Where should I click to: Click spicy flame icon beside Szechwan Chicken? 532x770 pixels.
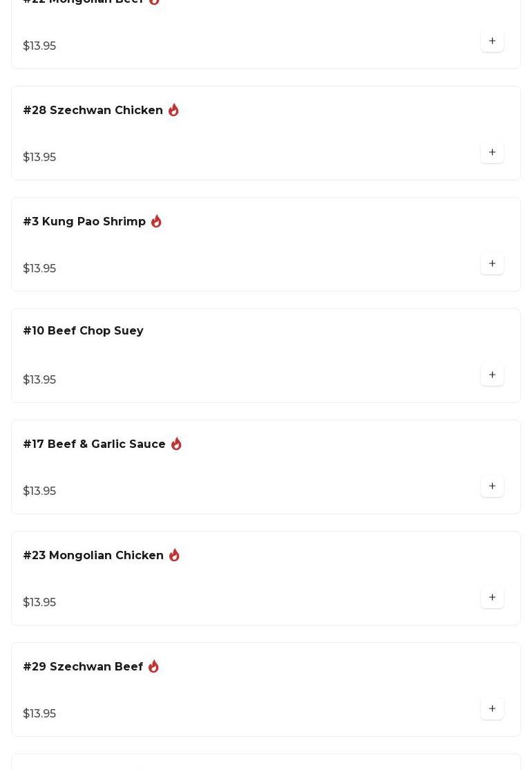pos(173,110)
